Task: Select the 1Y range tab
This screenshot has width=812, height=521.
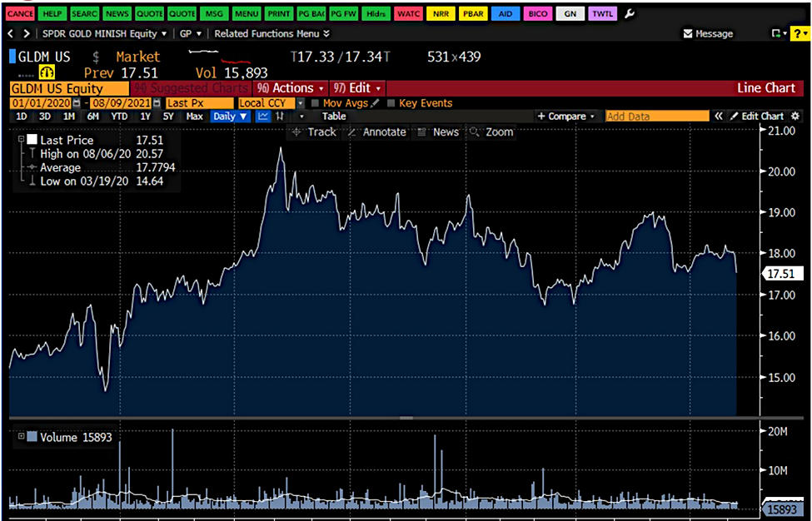Action: coord(146,117)
